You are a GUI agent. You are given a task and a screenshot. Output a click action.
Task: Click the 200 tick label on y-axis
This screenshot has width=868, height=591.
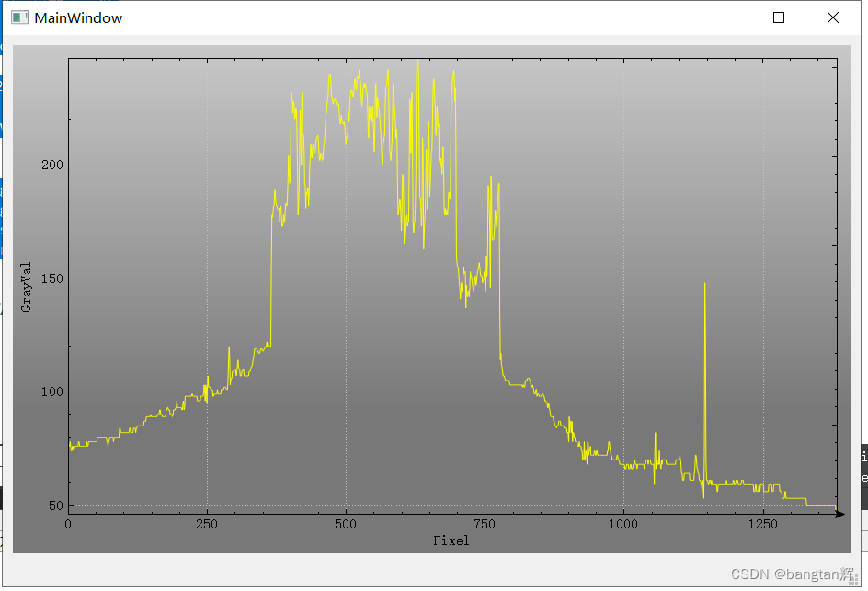coord(52,165)
